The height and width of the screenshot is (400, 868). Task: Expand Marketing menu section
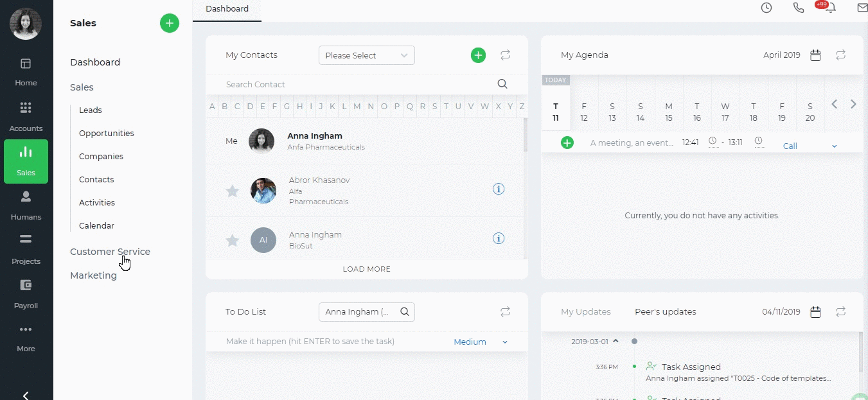pyautogui.click(x=93, y=275)
